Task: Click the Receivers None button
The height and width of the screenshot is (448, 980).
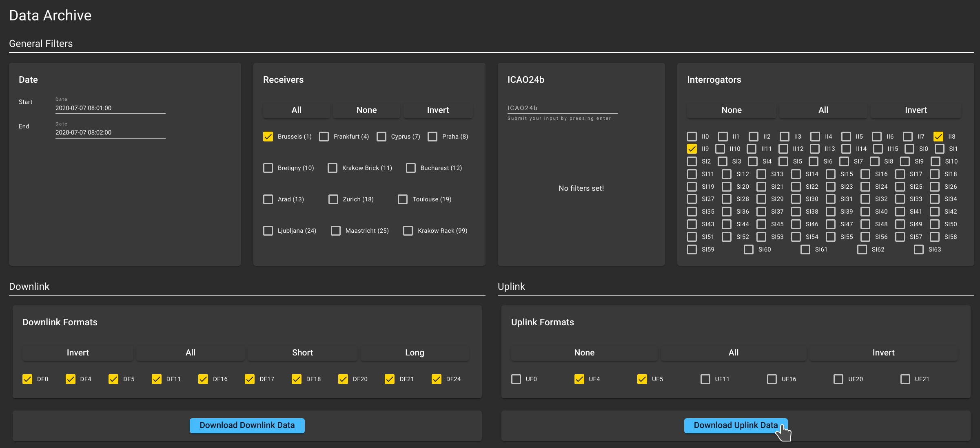Action: [367, 110]
